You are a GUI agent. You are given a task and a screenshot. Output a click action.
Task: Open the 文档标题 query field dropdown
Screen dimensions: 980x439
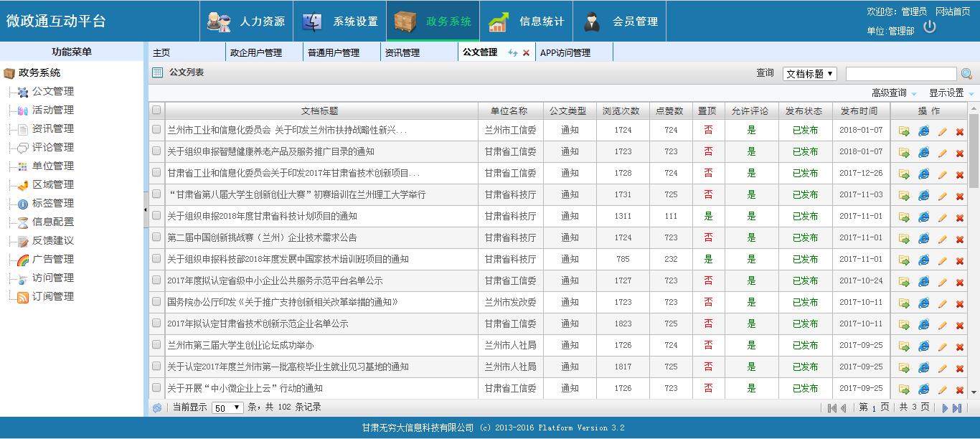coord(809,74)
